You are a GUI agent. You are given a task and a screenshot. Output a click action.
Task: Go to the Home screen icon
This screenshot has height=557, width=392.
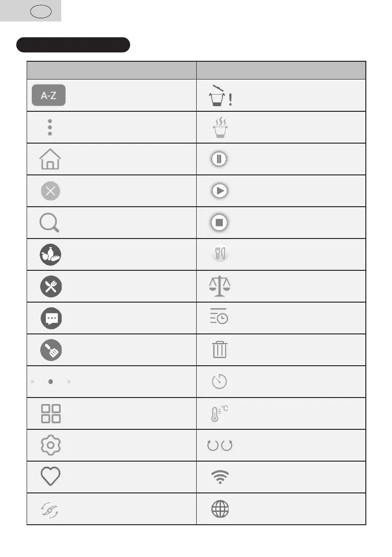(x=50, y=159)
